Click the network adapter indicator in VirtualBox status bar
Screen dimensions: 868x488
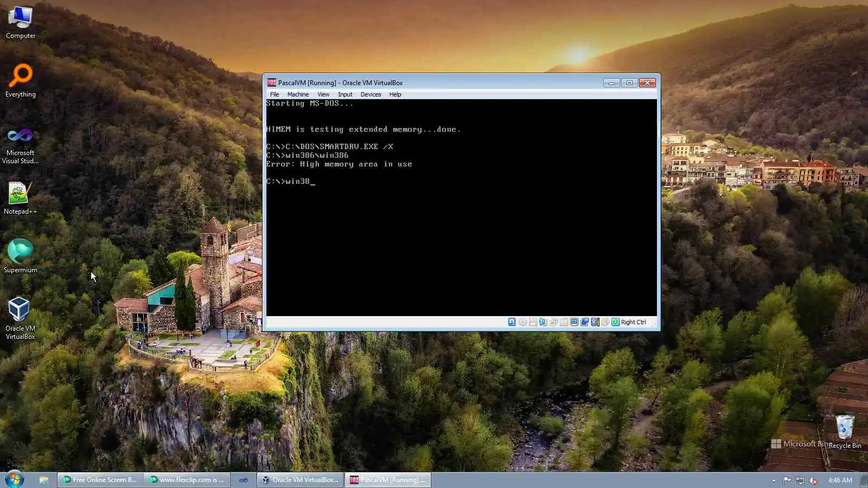(x=553, y=322)
